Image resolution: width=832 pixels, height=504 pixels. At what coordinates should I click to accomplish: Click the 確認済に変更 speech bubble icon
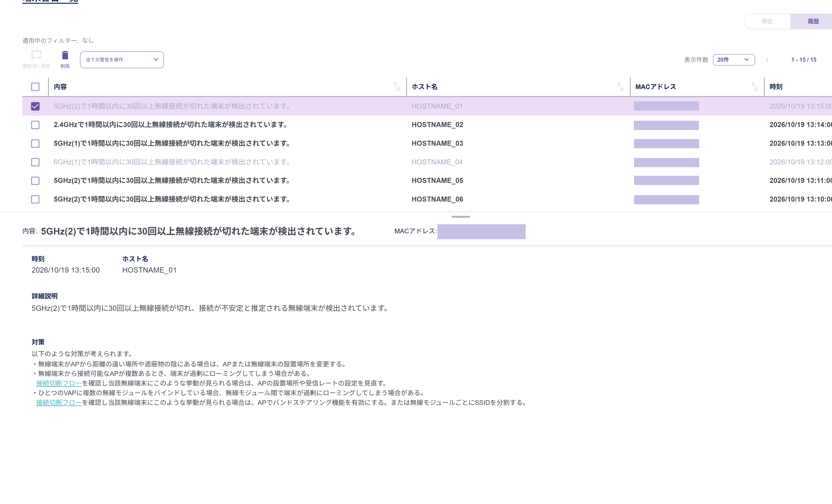(x=36, y=55)
